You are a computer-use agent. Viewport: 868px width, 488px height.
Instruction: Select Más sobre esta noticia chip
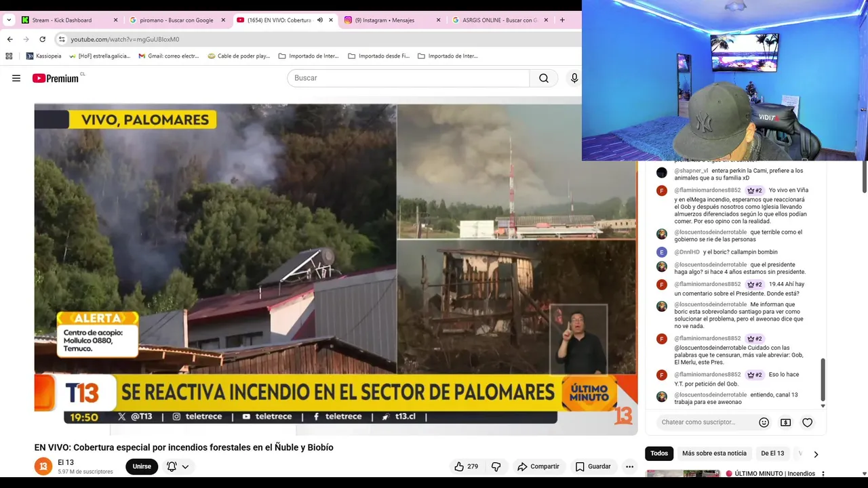[714, 453]
